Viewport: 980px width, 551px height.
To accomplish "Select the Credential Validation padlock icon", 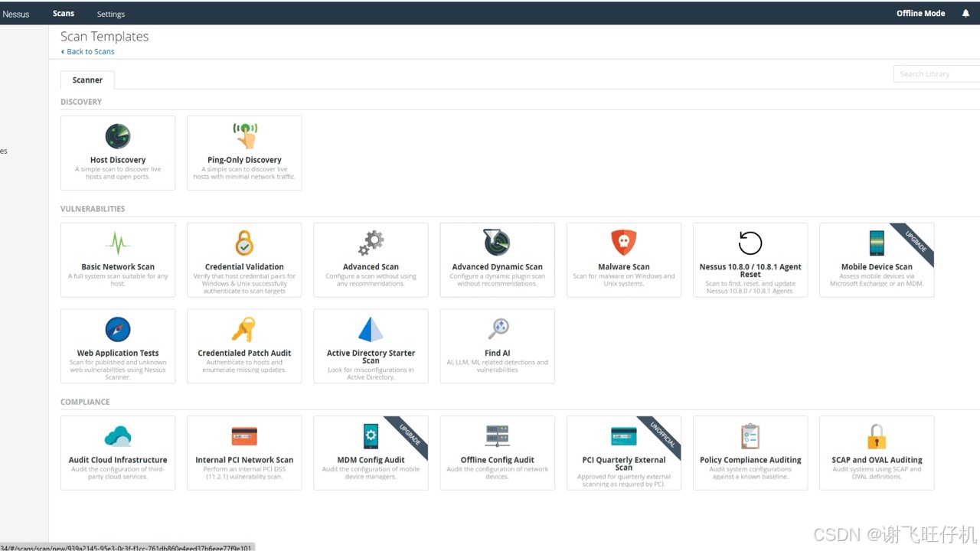I will click(244, 243).
